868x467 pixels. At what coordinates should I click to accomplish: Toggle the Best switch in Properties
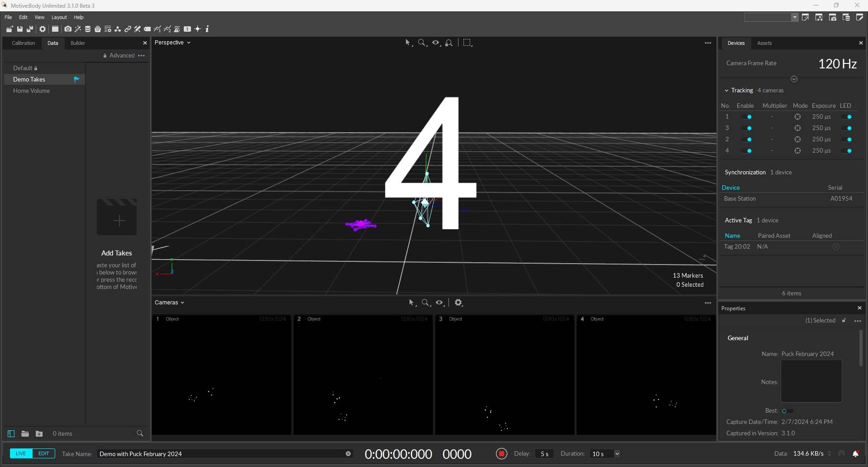(x=787, y=411)
